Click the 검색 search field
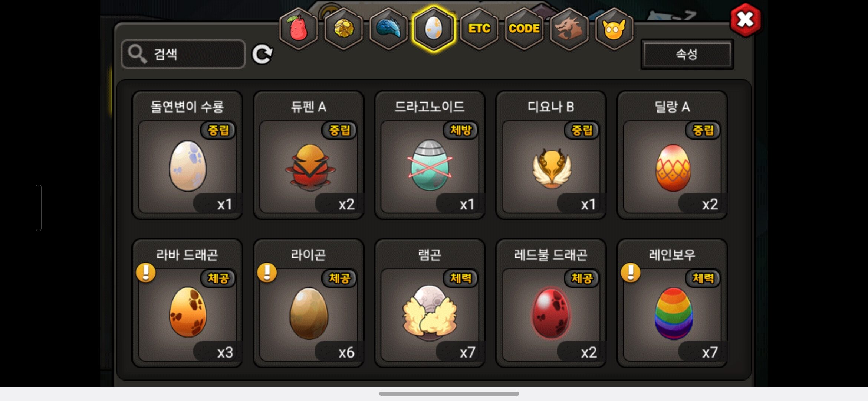This screenshot has width=868, height=401. pos(183,54)
